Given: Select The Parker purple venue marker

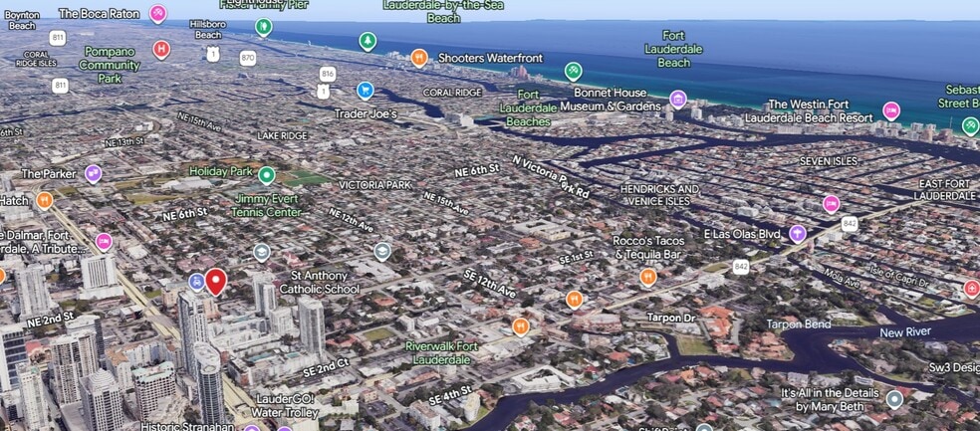Looking at the screenshot, I should pos(94,174).
